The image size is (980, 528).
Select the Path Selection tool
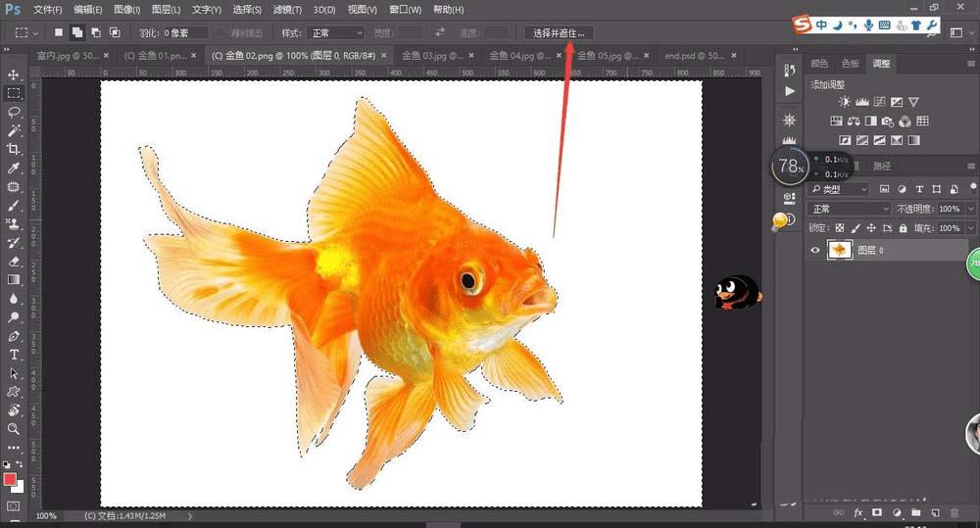pos(13,373)
